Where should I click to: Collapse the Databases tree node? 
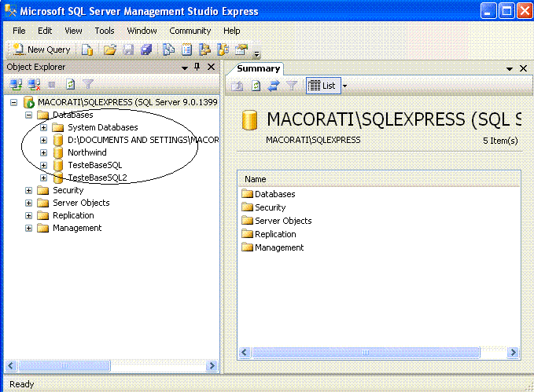pyautogui.click(x=28, y=115)
